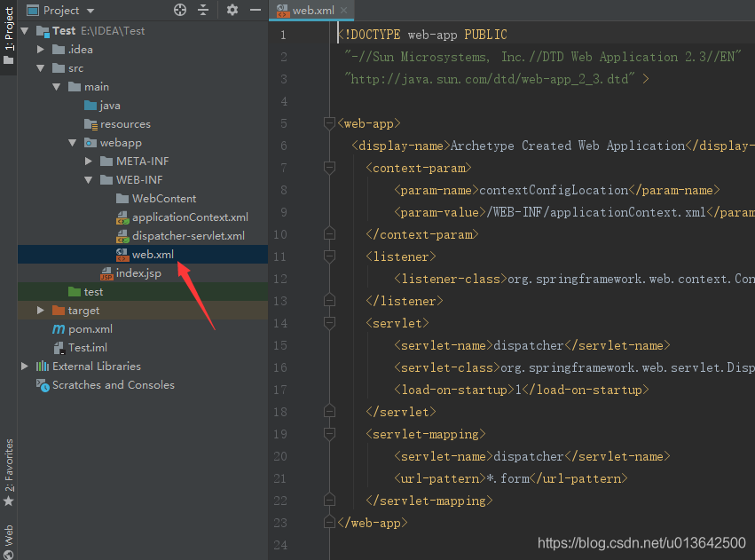755x560 pixels.
Task: Hide the Project panel with minimize icon
Action: pos(255,11)
